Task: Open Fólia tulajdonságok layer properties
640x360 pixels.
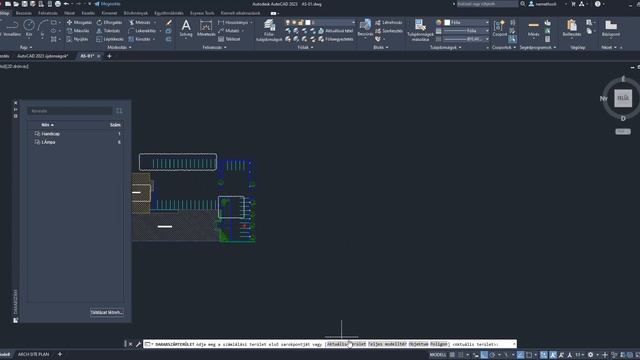Action: click(269, 31)
